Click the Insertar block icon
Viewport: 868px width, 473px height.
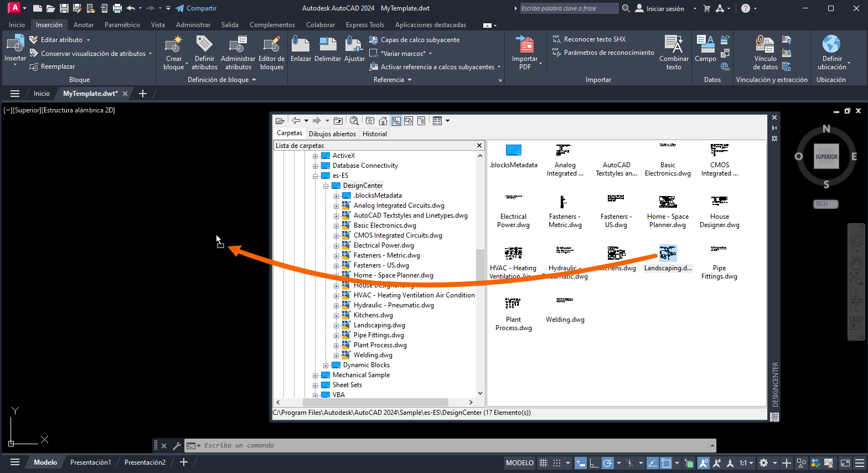15,44
